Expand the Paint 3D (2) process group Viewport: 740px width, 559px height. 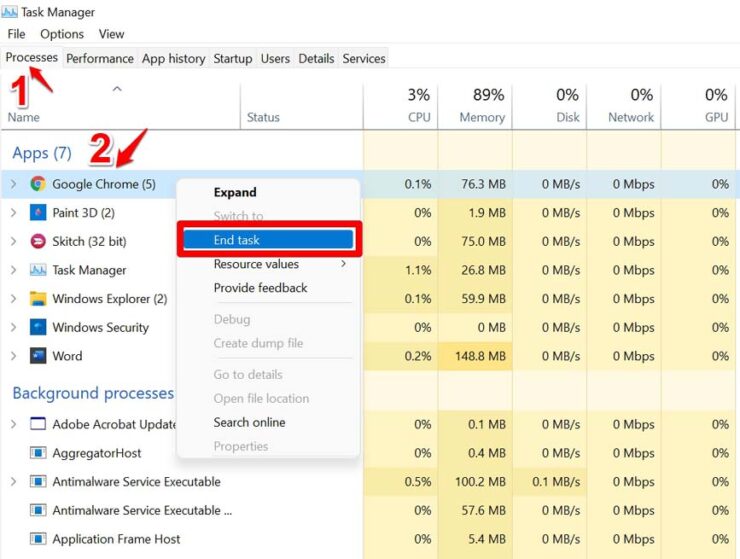(x=13, y=212)
